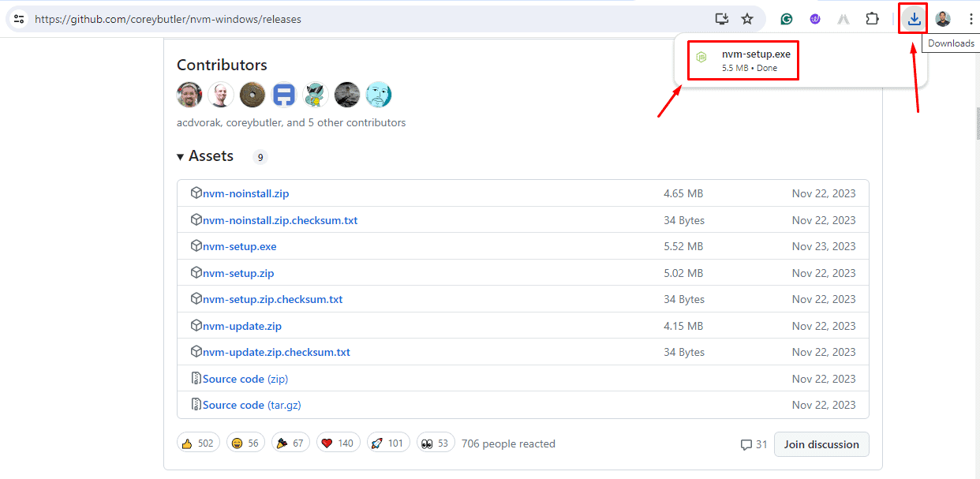This screenshot has width=980, height=479.
Task: Click the 5.52 MB size cell
Action: 683,246
